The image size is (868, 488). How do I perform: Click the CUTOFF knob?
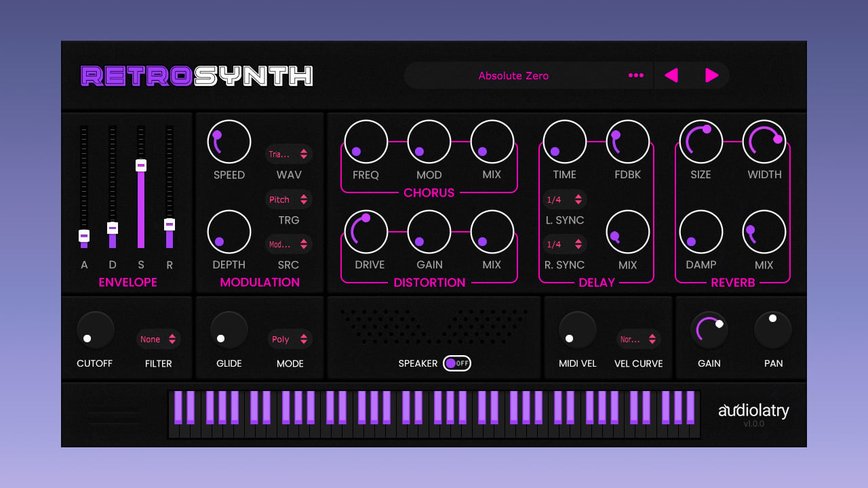95,330
